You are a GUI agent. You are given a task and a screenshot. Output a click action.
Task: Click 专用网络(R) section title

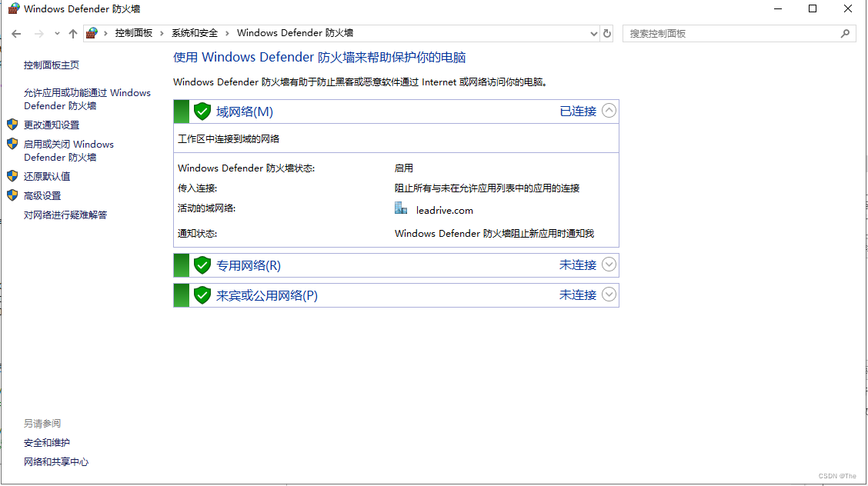[x=249, y=265]
